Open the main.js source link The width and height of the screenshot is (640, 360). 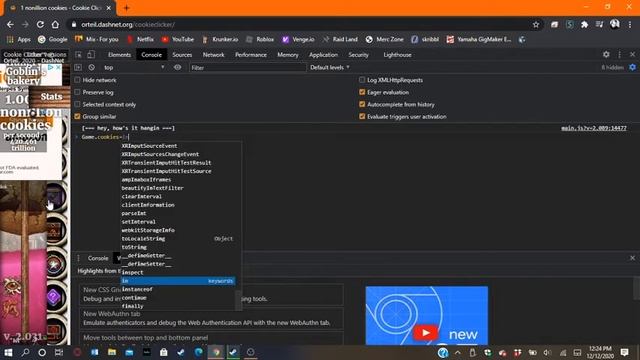593,128
